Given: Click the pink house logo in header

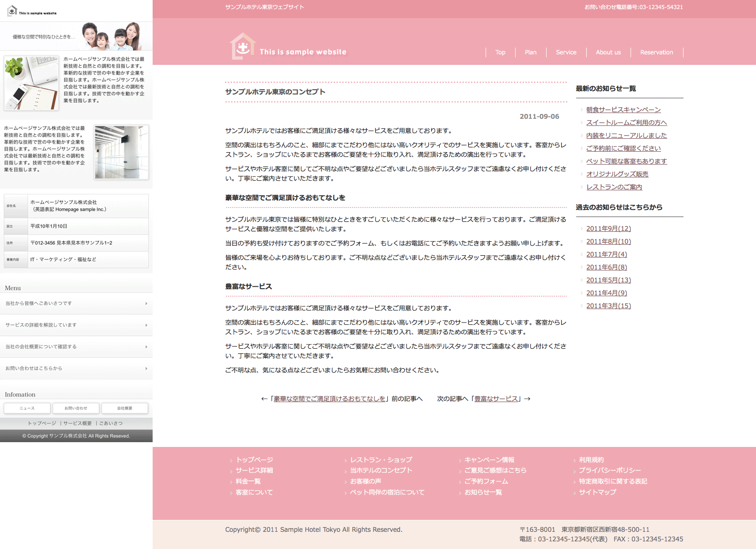Looking at the screenshot, I should pos(243,47).
